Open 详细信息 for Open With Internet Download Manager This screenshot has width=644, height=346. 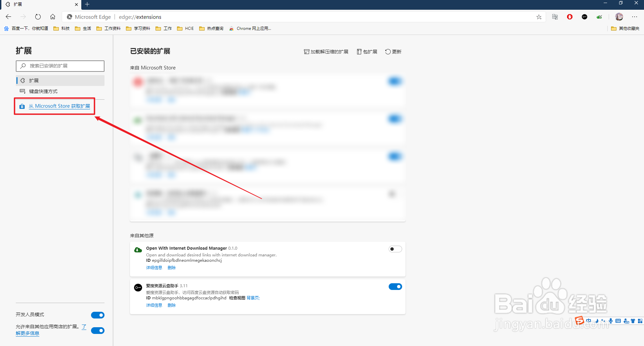[x=154, y=268]
